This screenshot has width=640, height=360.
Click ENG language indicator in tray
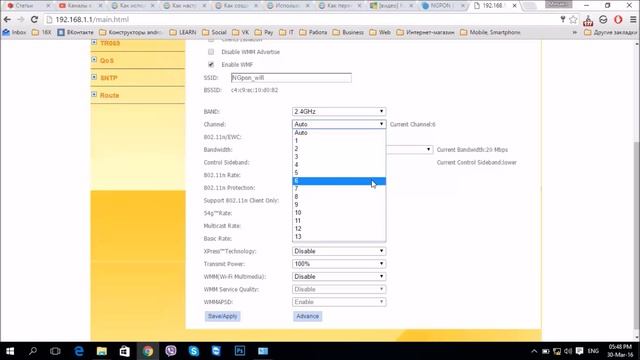(593, 351)
